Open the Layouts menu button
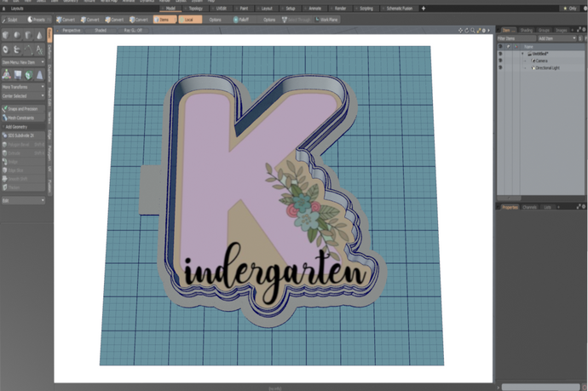 (17, 9)
